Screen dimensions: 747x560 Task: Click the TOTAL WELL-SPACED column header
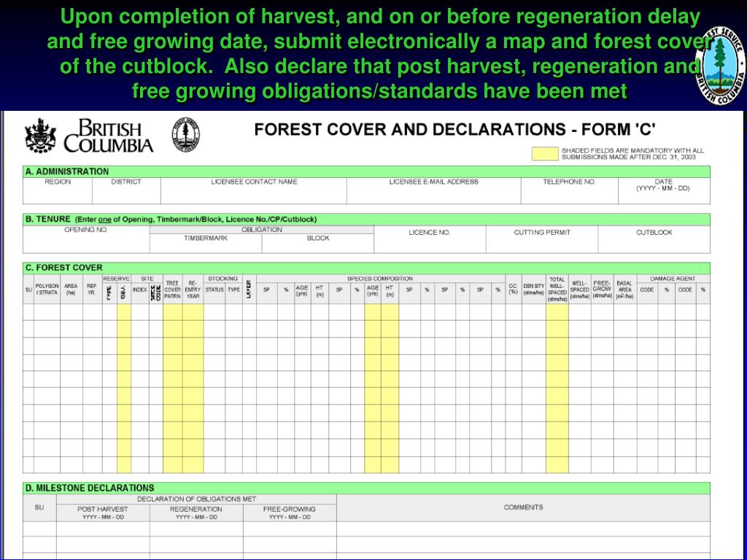[557, 289]
